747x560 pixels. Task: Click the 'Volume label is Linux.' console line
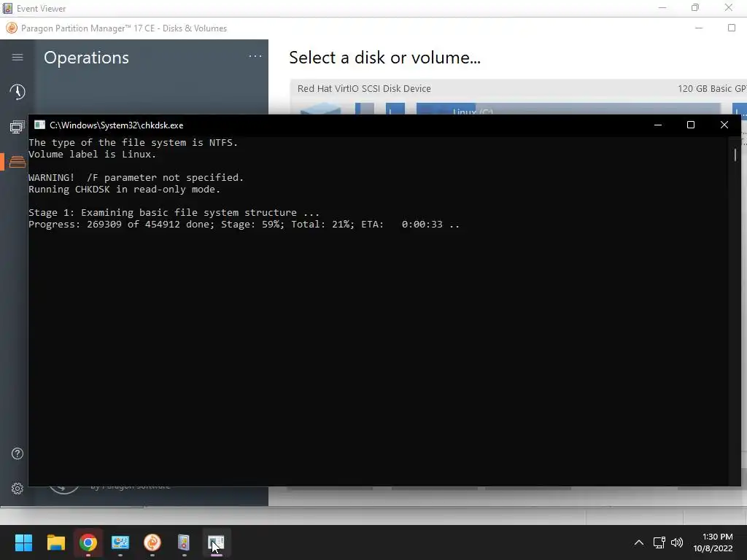coord(93,155)
